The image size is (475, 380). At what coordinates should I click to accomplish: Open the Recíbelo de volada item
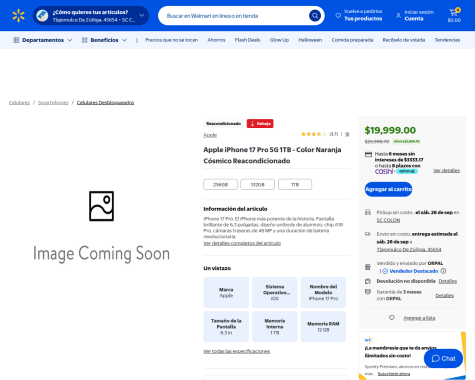tap(404, 40)
